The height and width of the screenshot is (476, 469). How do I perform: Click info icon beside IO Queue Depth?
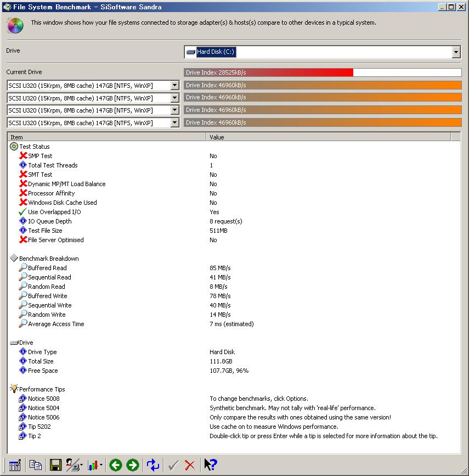click(x=23, y=221)
